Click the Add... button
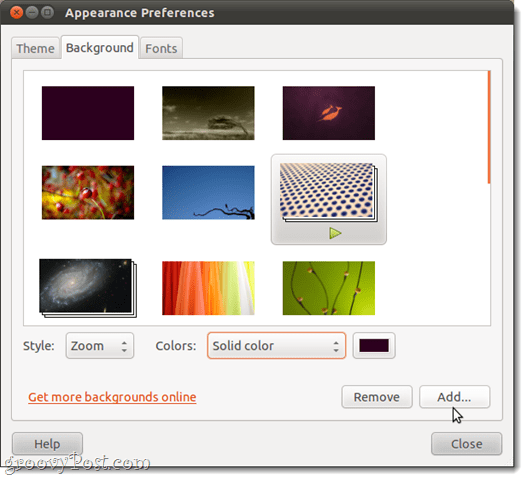The image size is (527, 480). point(454,397)
